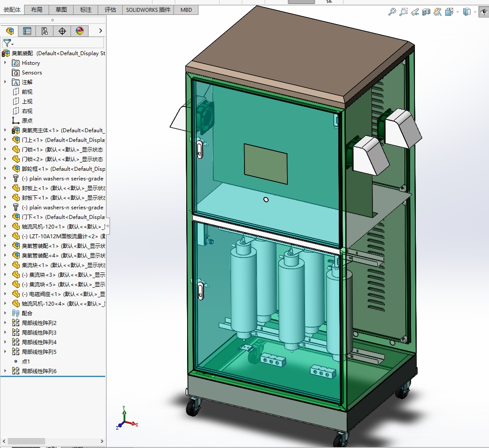This screenshot has width=489, height=448.
Task: Switch to the 布局 tab
Action: pyautogui.click(x=36, y=10)
